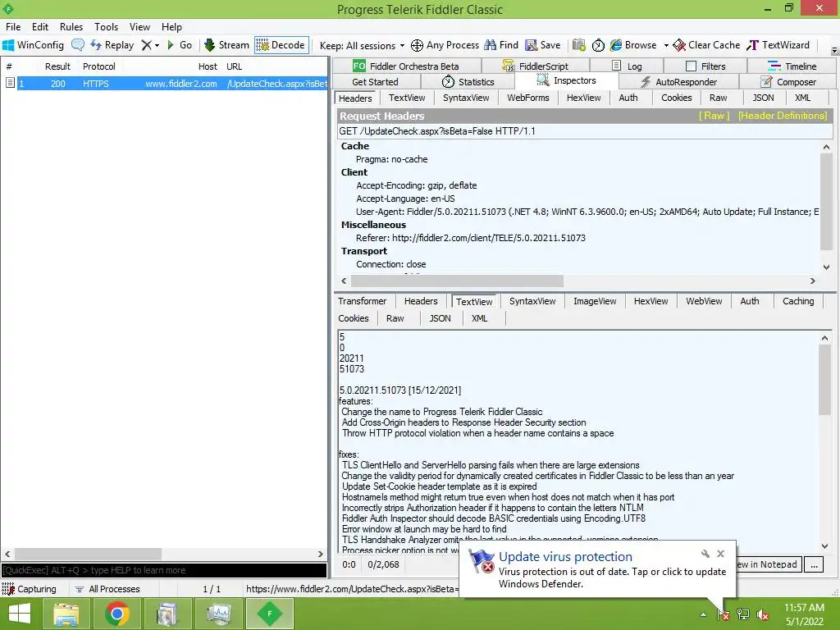The width and height of the screenshot is (840, 630).
Task: Replay the selected session
Action: [112, 45]
